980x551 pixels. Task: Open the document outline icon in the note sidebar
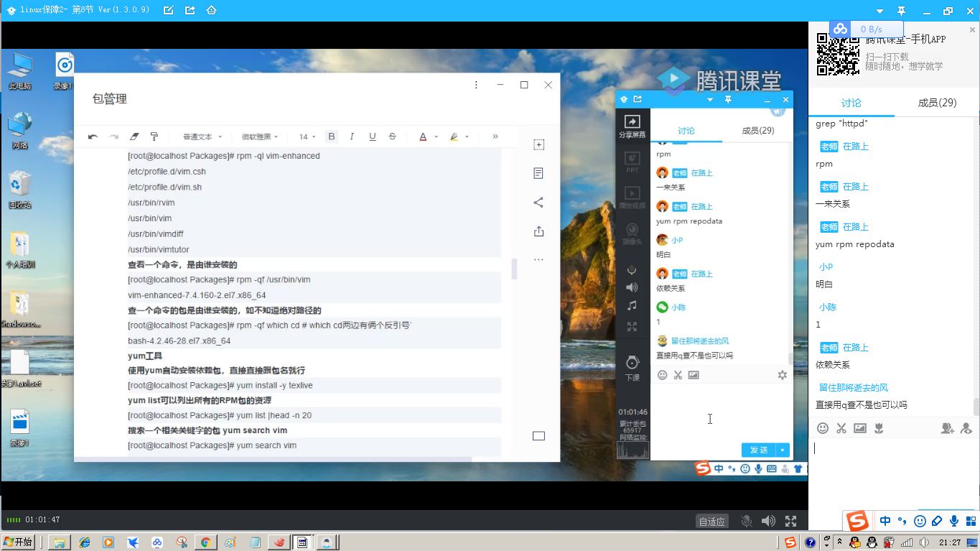[538, 173]
